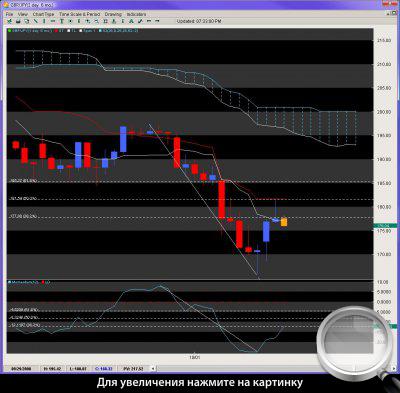Open the Drawing menu

point(113,14)
